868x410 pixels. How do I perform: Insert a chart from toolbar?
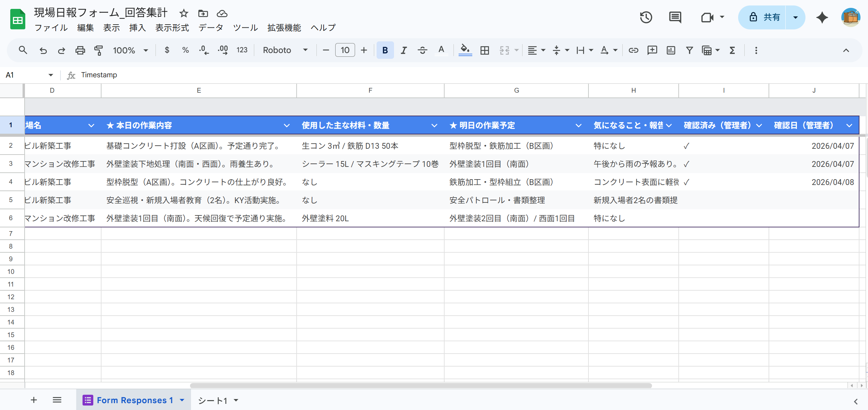(670, 50)
